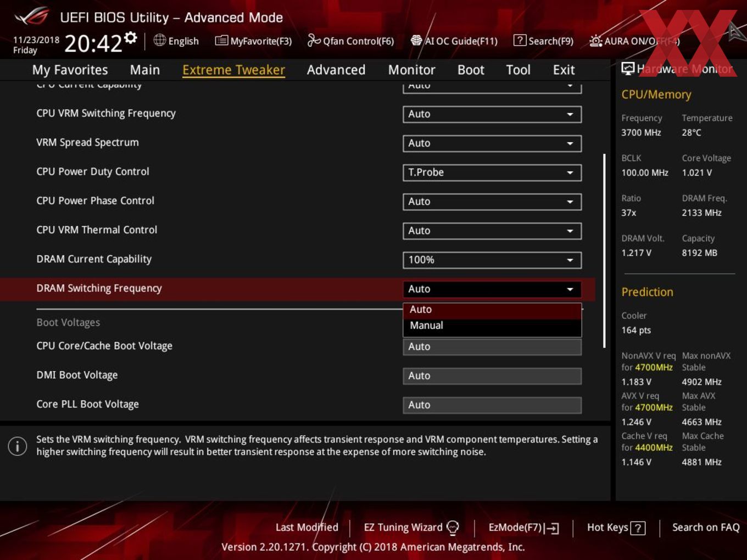Select CPU VRM Switching Frequency label
The width and height of the screenshot is (747, 560).
tap(106, 113)
